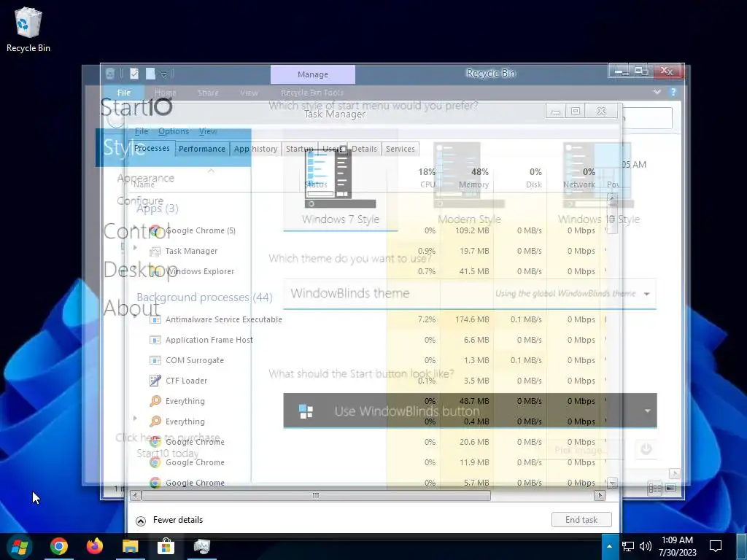
Task: Open the Start10 About section
Action: coord(131,308)
